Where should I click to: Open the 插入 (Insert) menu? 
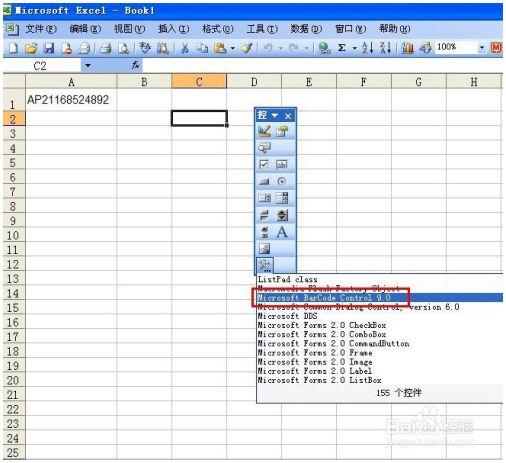[173, 29]
